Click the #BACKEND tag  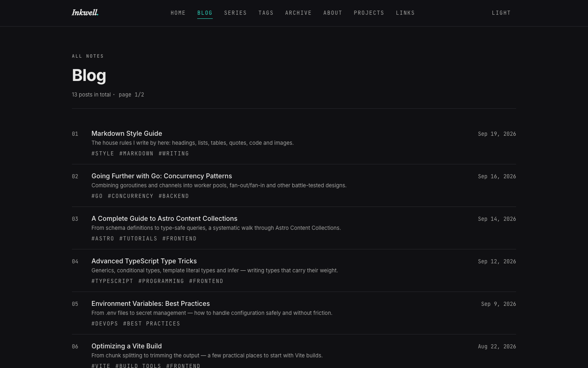tap(174, 196)
